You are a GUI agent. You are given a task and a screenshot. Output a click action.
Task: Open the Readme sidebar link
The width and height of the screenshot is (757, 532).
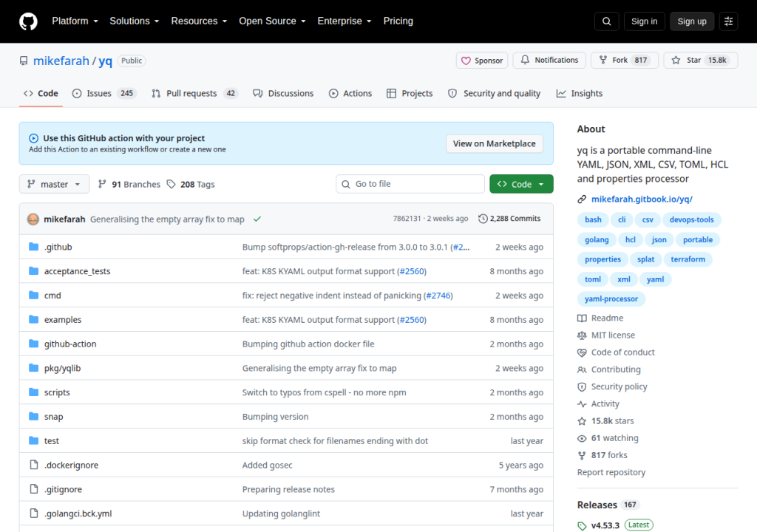[x=600, y=318]
